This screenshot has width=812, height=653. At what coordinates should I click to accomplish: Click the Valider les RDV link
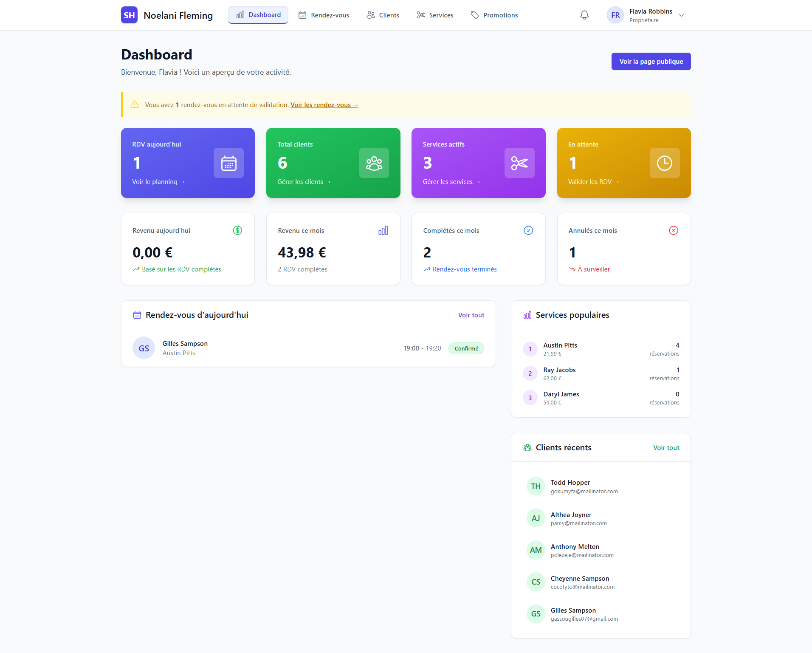click(593, 182)
